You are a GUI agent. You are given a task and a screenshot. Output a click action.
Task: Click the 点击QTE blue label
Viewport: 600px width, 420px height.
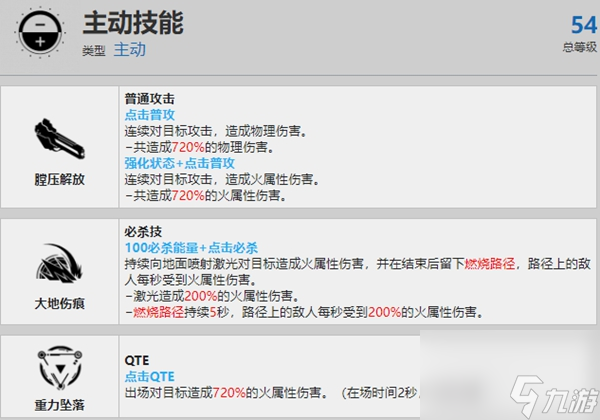[x=150, y=376]
